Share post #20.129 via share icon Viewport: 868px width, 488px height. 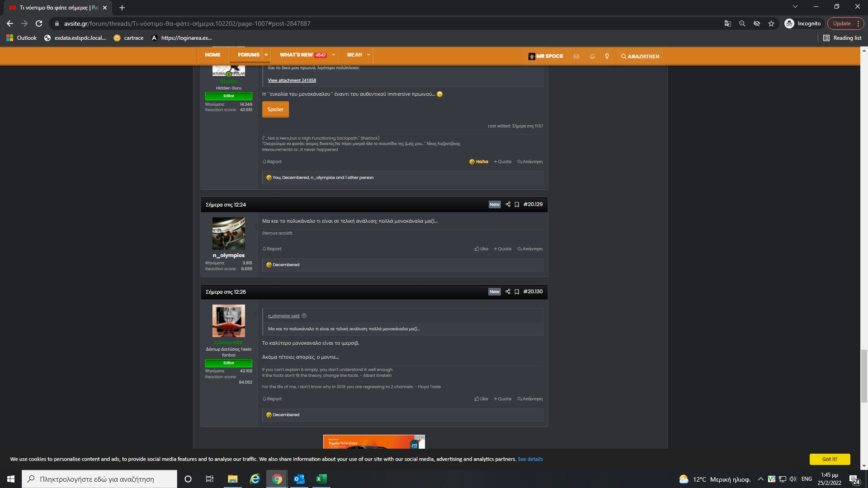pyautogui.click(x=508, y=204)
